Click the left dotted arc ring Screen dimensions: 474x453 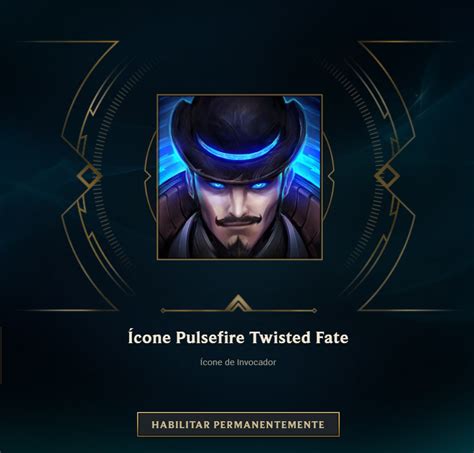100,177
